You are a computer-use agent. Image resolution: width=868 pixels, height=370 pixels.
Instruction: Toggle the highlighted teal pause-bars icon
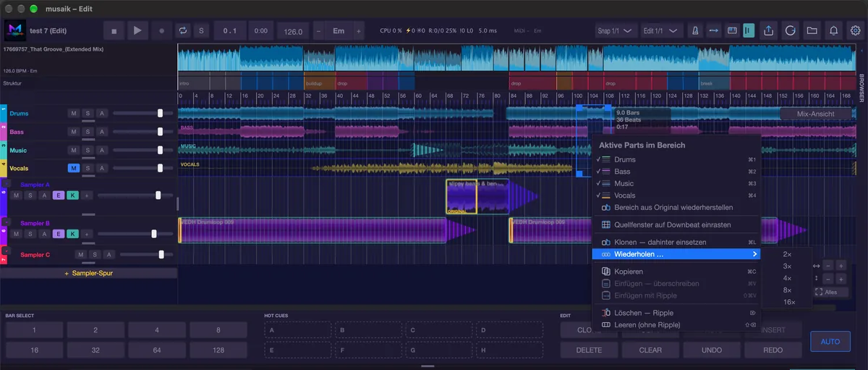(x=749, y=31)
